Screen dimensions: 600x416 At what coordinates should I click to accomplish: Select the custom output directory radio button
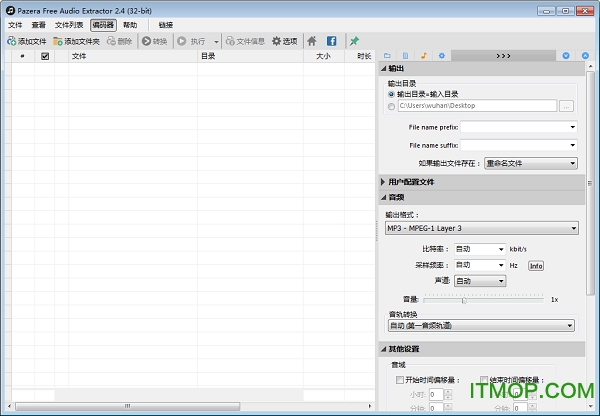tap(391, 106)
